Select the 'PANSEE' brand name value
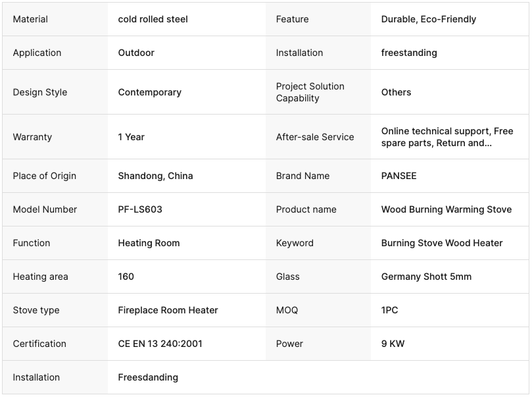532x397 pixels. tap(399, 176)
